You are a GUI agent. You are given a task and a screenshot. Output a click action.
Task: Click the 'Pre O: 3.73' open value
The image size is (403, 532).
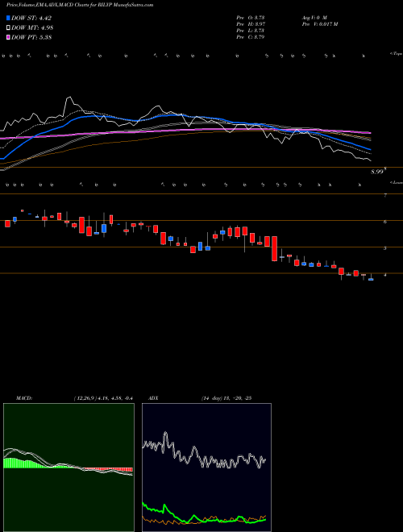pyautogui.click(x=251, y=17)
